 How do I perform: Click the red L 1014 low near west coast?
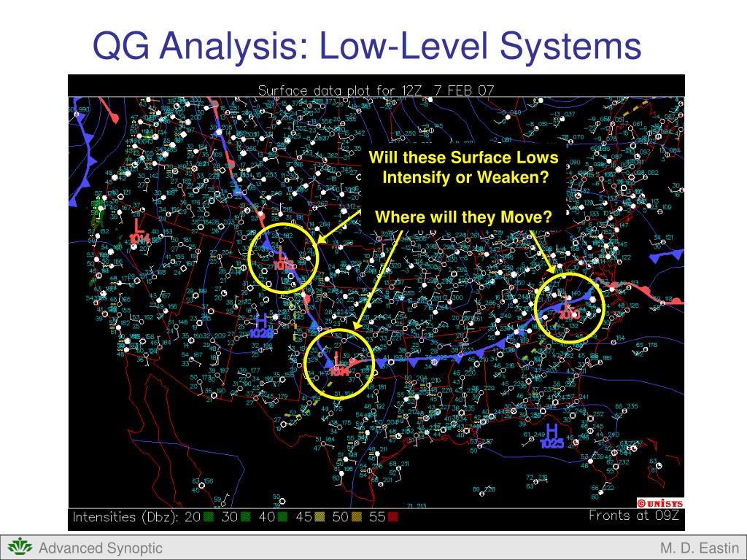(x=139, y=231)
